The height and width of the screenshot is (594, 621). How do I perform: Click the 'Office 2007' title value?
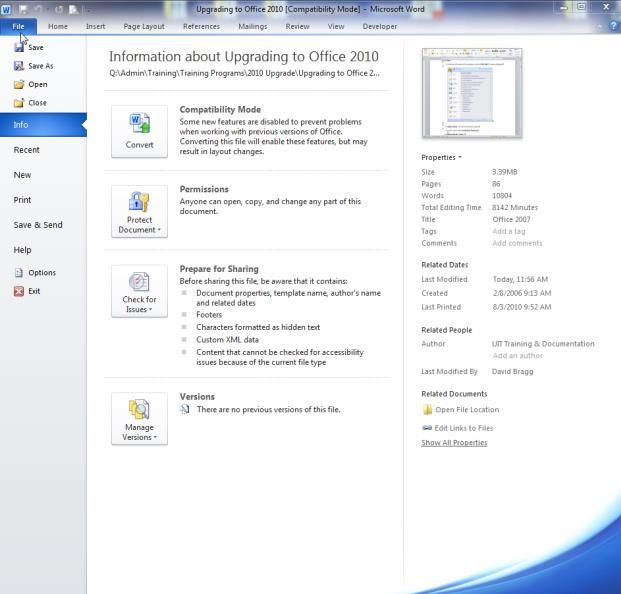(x=511, y=219)
